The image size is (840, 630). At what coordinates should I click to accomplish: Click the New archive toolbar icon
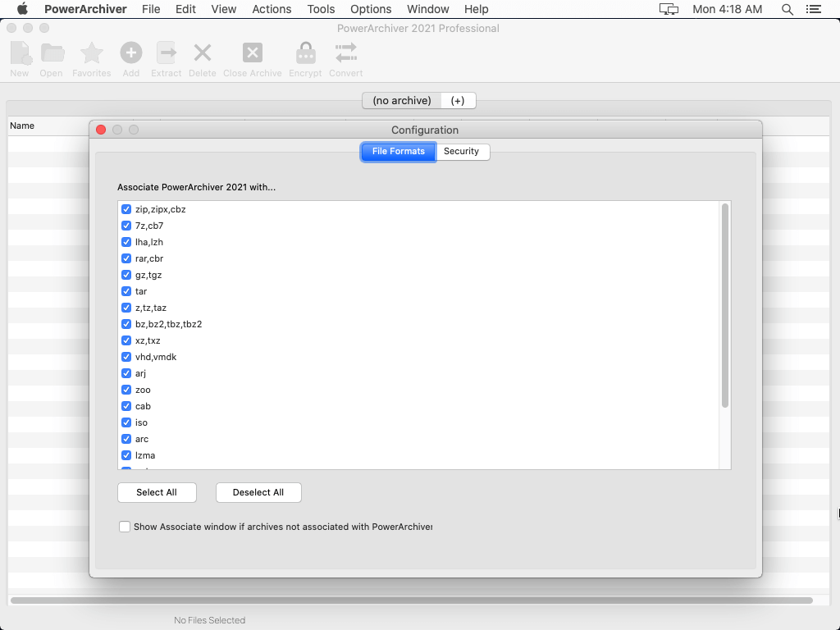(21, 53)
